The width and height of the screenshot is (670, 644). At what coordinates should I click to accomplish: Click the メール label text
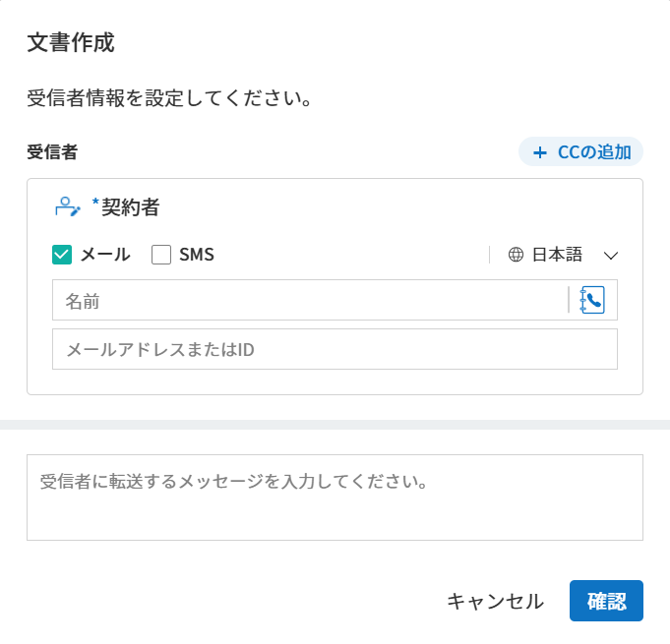click(105, 255)
